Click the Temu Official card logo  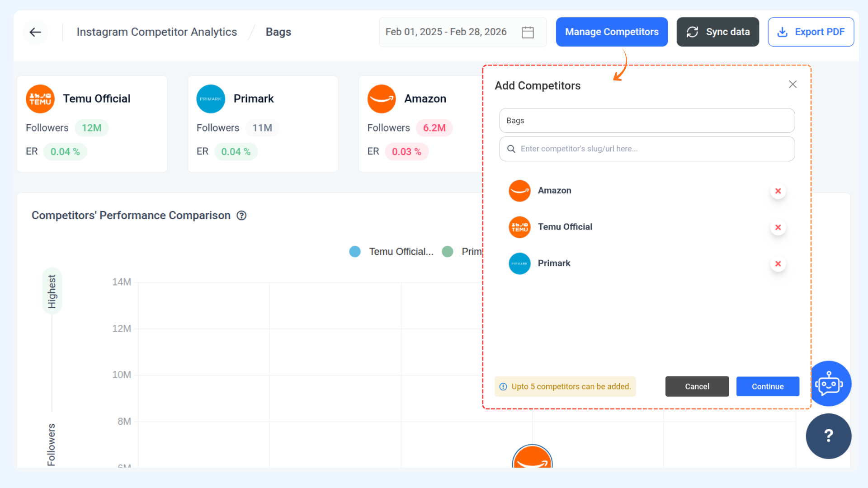click(x=40, y=99)
